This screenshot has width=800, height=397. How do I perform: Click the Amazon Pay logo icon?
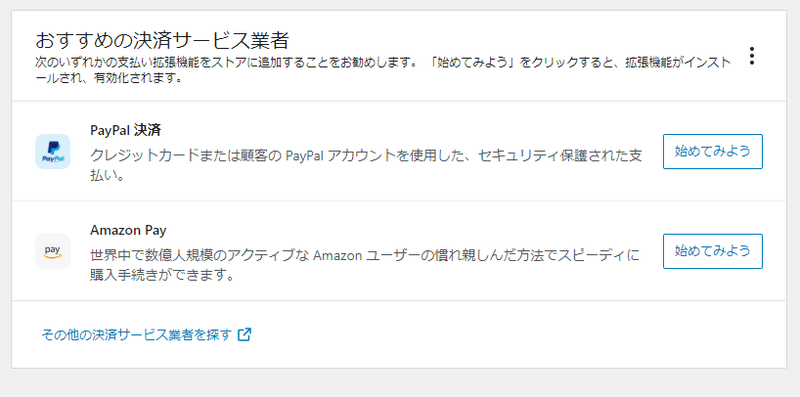53,251
